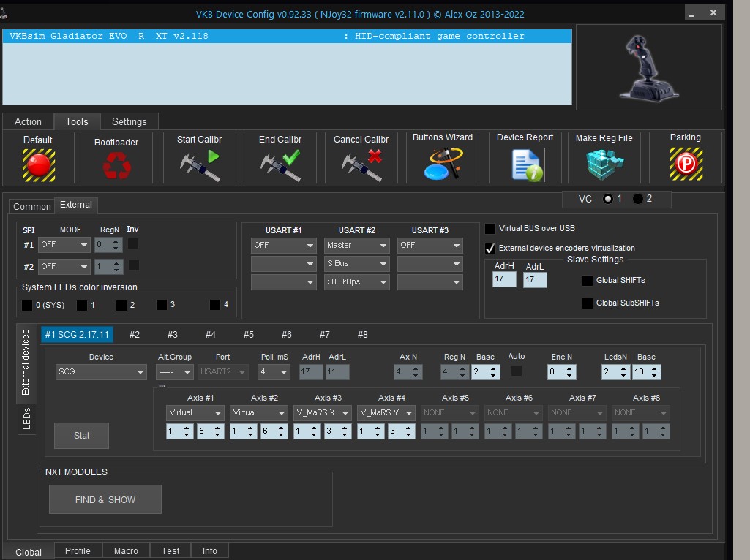Viewport: 750px width, 560px height.
Task: Open Axis #2 Virtual dropdown
Action: click(x=259, y=413)
